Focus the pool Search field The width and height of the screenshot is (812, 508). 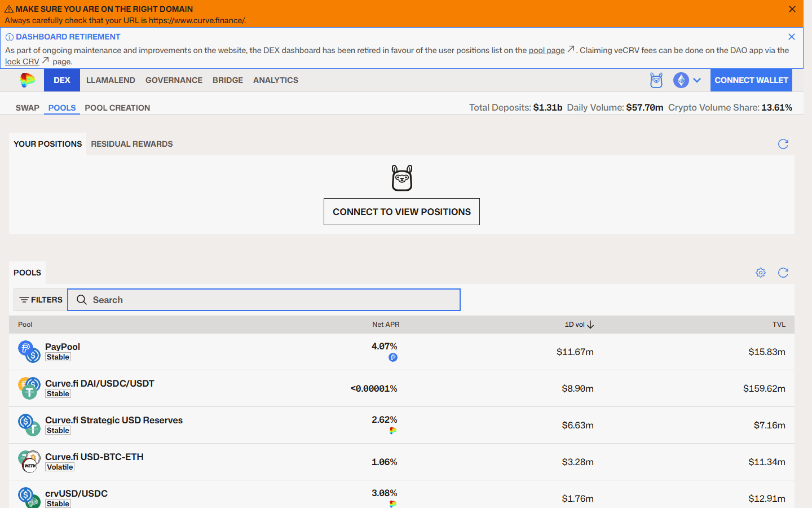(x=264, y=300)
